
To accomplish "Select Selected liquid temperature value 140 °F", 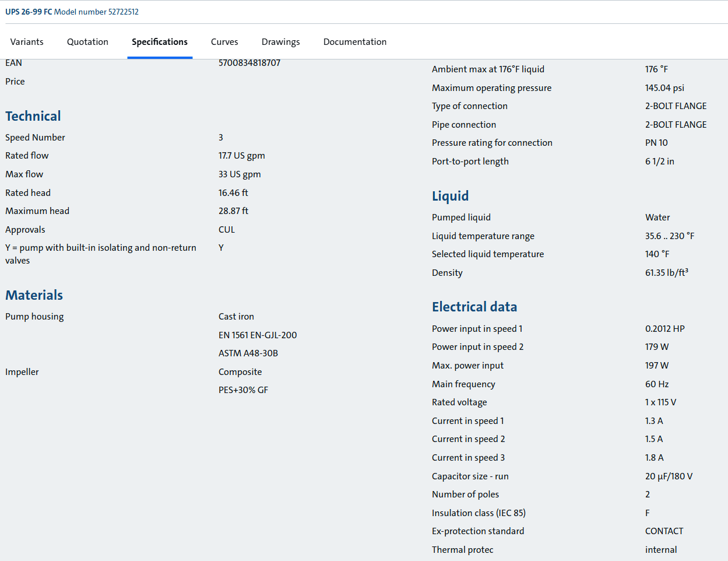I will tap(657, 254).
